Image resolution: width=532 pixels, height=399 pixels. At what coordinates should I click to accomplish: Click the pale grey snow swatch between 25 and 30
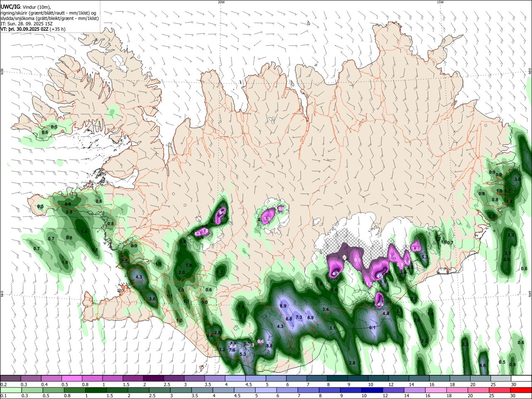pos(501,379)
